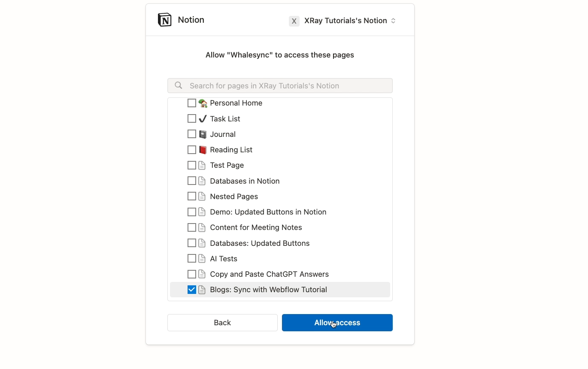Viewport: 588px width, 369px height.
Task: Click the AI Tests page name
Action: pyautogui.click(x=224, y=259)
